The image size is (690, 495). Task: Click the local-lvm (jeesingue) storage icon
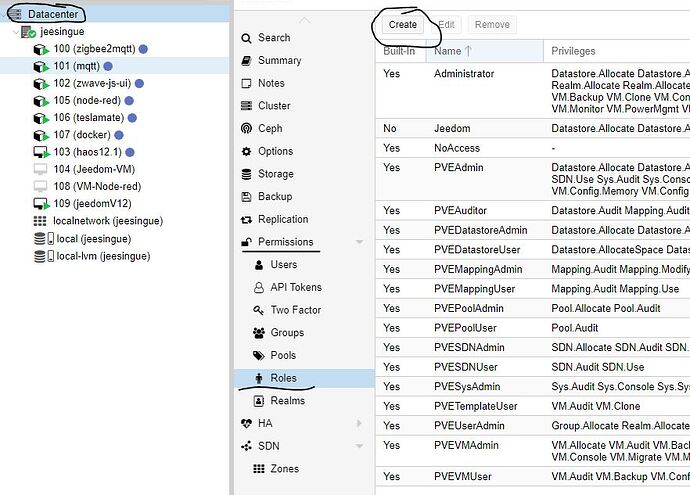[x=44, y=256]
